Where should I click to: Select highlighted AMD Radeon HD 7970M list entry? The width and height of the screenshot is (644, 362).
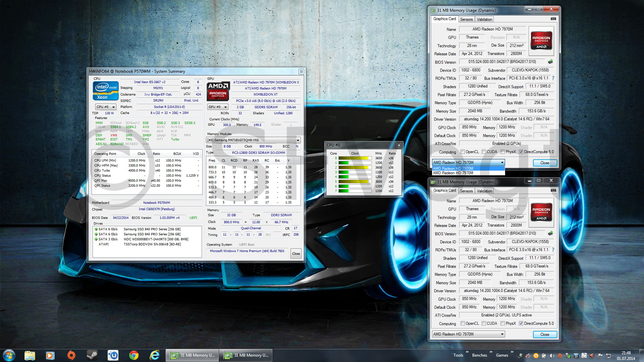click(468, 169)
